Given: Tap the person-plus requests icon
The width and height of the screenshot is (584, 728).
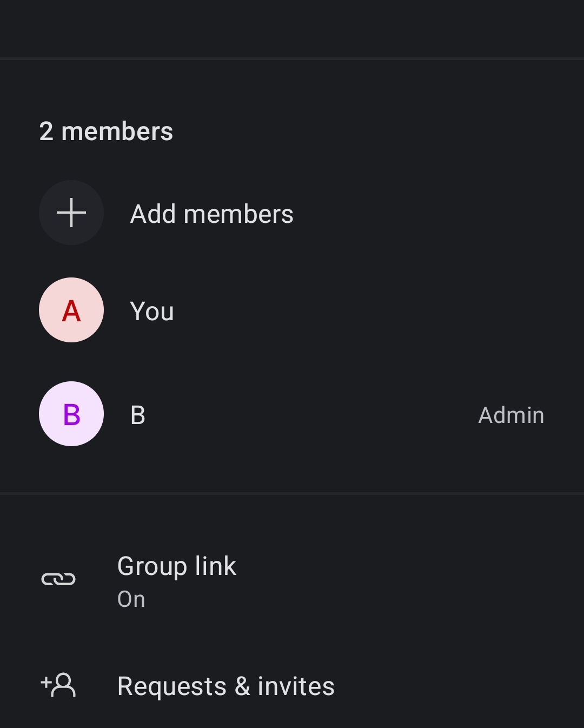Looking at the screenshot, I should tap(58, 685).
